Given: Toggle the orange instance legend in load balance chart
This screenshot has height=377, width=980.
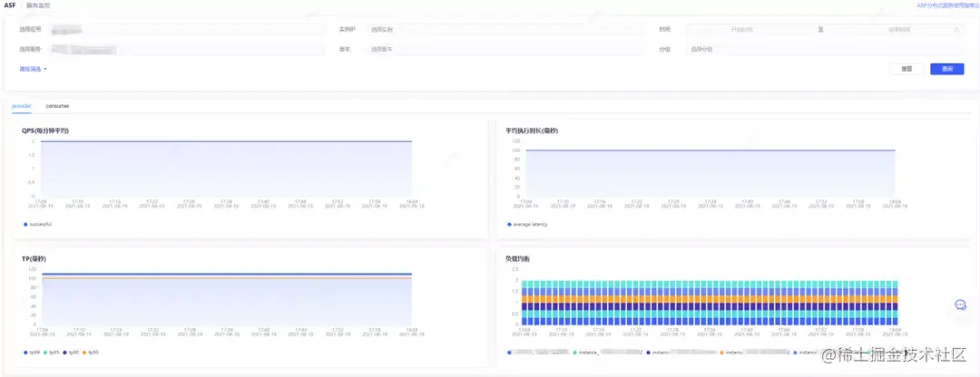Looking at the screenshot, I should pos(755,353).
